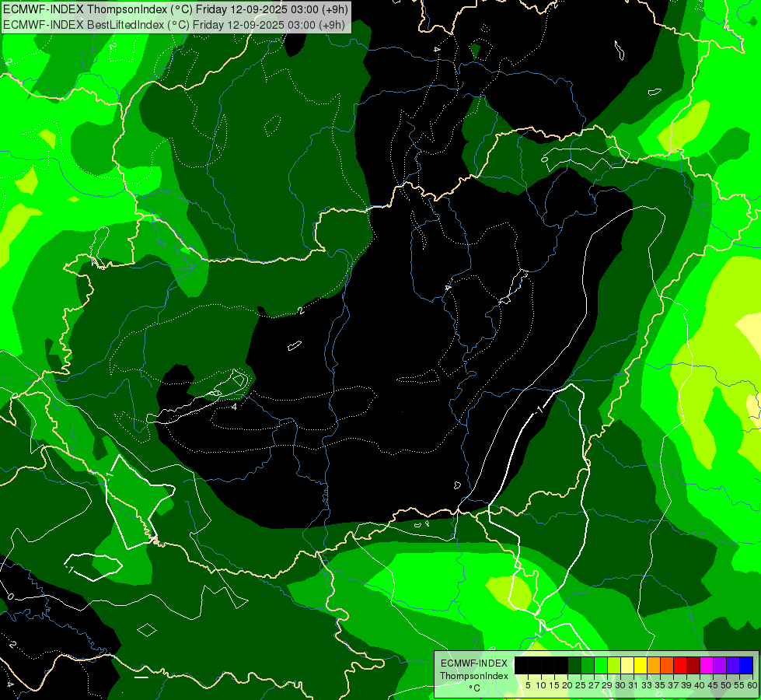The height and width of the screenshot is (700, 761).
Task: Select the blue 55–60 legend swatch
Action: tap(746, 665)
